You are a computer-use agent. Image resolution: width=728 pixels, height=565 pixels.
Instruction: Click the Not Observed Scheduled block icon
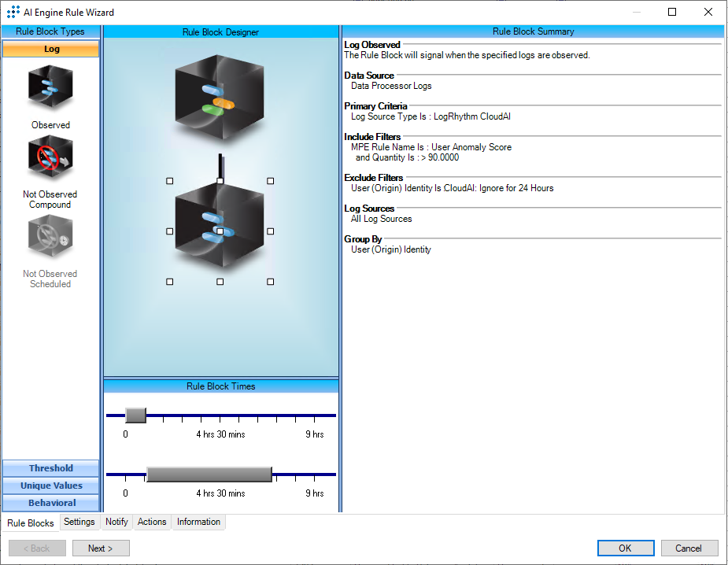pos(50,237)
